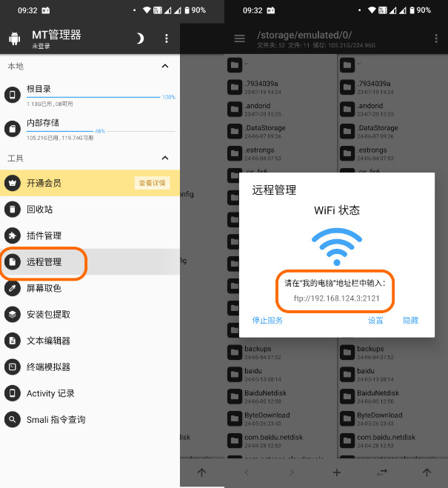Open 终端模拟器 terminal emulator
The width and height of the screenshot is (448, 488).
[x=90, y=367]
